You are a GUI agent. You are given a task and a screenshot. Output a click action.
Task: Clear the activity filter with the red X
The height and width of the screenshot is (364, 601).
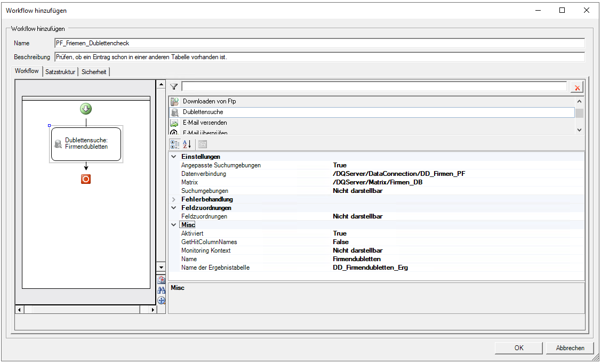click(x=577, y=87)
